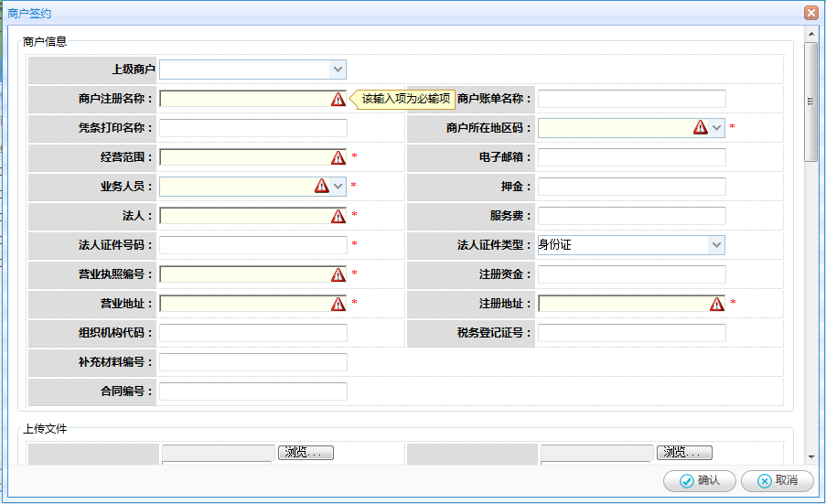Click the 确认 button
The width and height of the screenshot is (826, 504).
click(x=699, y=481)
